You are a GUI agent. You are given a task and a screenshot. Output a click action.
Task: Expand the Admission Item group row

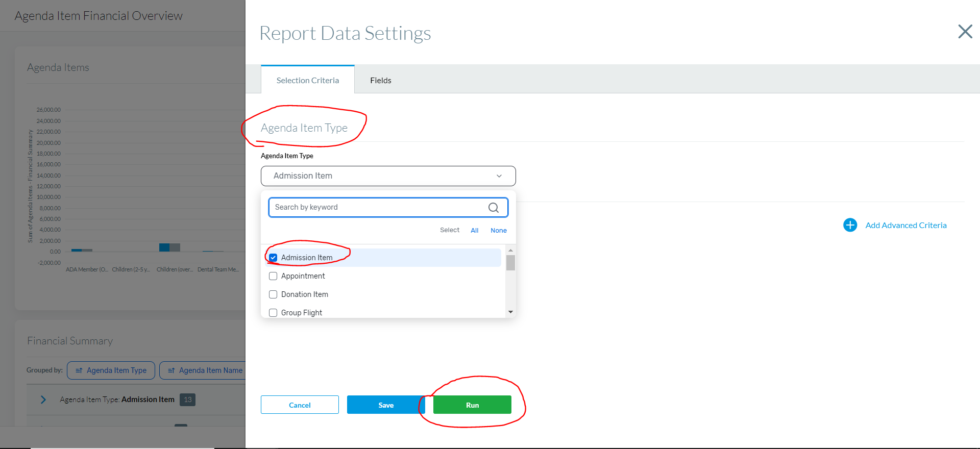point(43,400)
